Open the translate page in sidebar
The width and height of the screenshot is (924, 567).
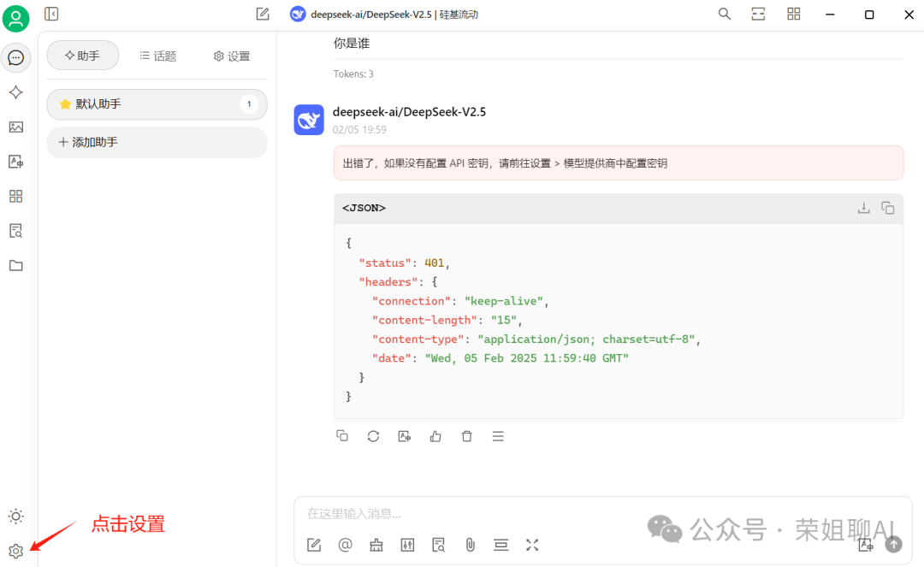(x=16, y=162)
